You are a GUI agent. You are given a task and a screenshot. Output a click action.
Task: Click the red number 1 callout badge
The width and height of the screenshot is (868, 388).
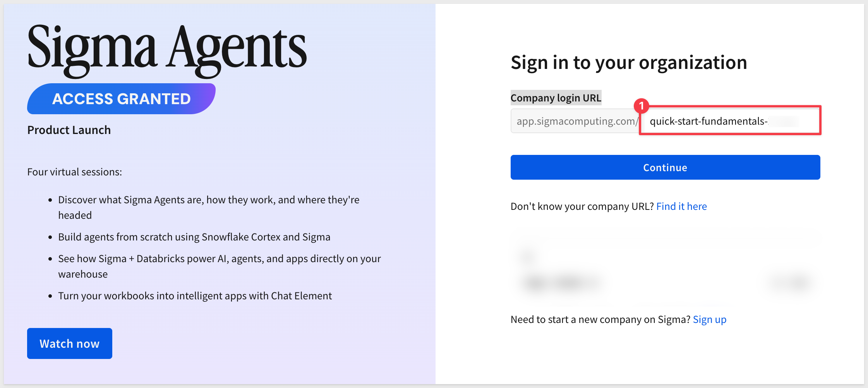[641, 105]
